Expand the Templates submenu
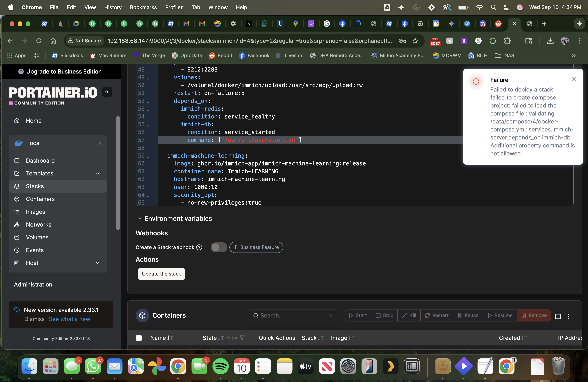 tap(98, 173)
